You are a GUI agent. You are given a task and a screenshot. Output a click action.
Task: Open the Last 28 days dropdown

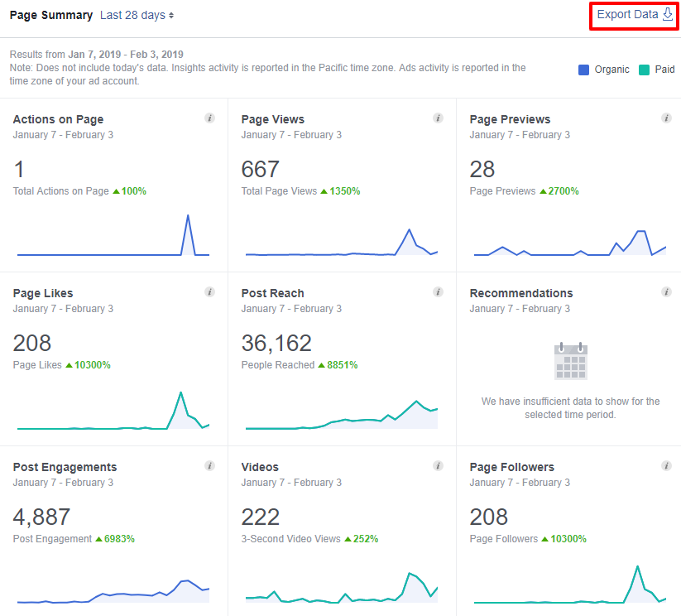pos(137,15)
